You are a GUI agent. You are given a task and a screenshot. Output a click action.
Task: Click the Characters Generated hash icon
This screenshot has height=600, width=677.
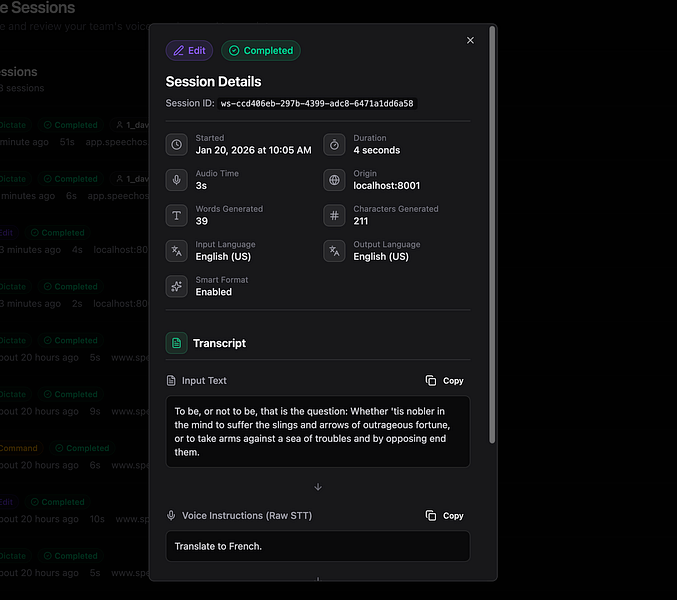pos(334,216)
